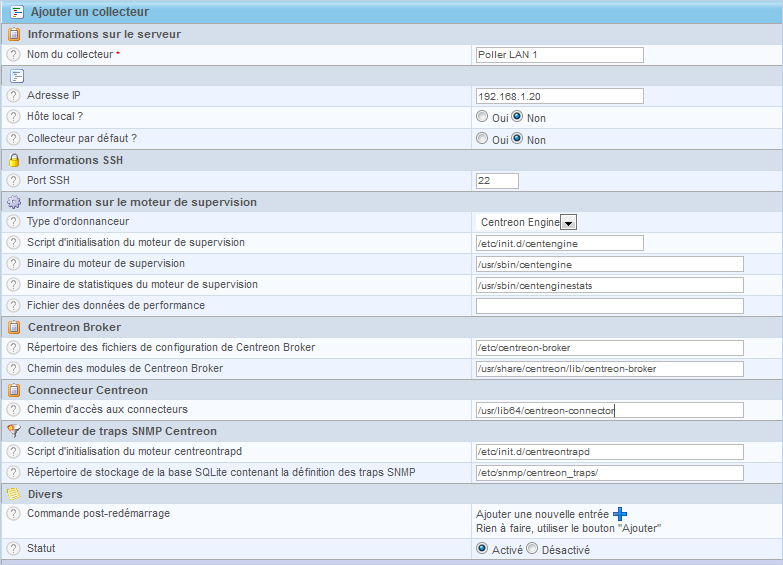The height and width of the screenshot is (565, 783).
Task: Click help icon beside Script d'initialisation du moteur de supervision
Action: pyautogui.click(x=13, y=242)
